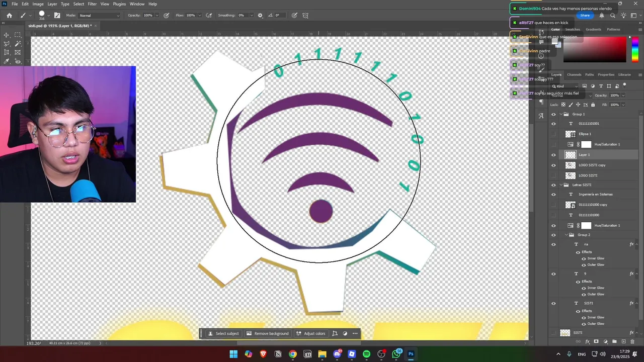Show the LOGO SISTI layer

[553, 175]
